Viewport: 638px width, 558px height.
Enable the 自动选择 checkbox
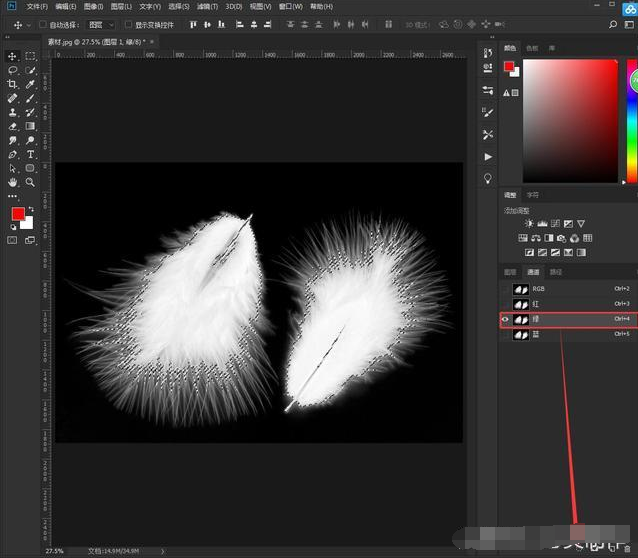point(40,24)
